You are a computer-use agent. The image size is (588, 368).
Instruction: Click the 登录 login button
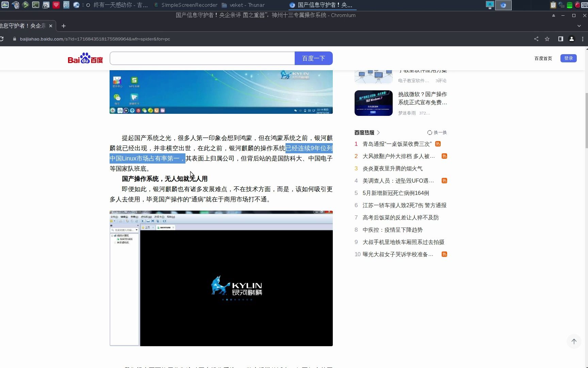[568, 58]
